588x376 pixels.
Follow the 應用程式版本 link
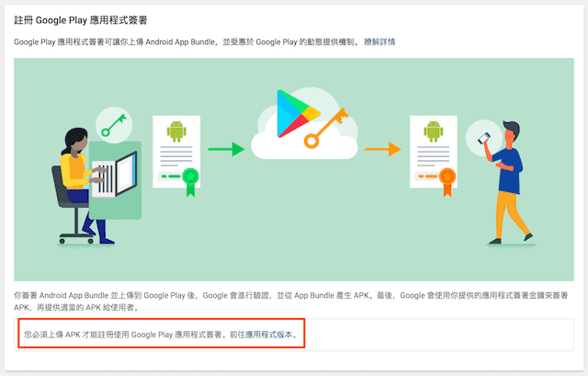(268, 335)
